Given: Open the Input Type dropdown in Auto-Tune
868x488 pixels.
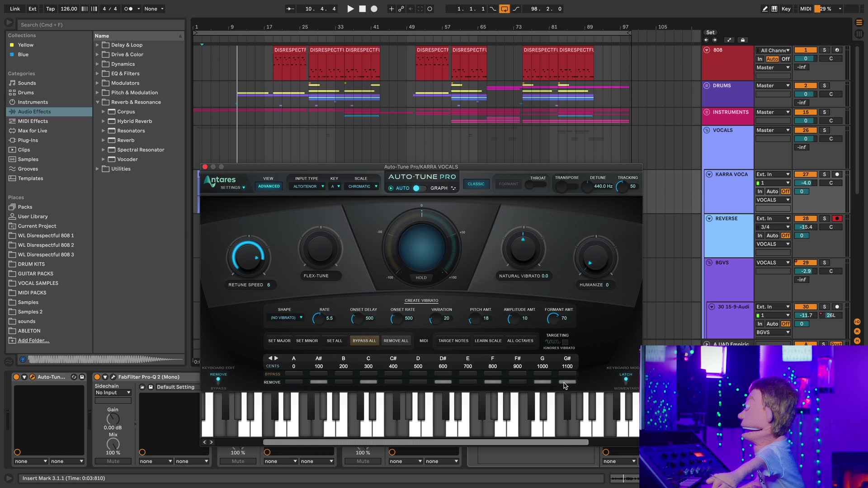Looking at the screenshot, I should (x=307, y=186).
